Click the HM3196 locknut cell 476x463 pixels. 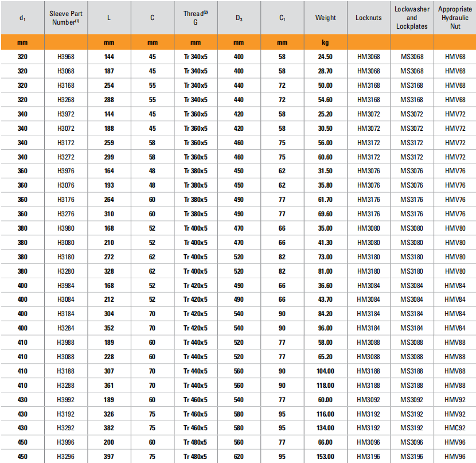click(368, 457)
